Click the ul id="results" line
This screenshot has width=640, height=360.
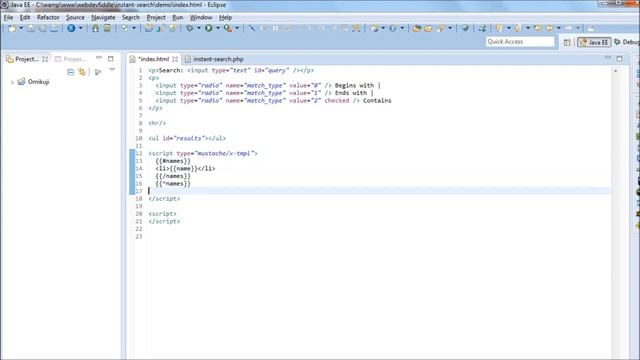(x=187, y=138)
